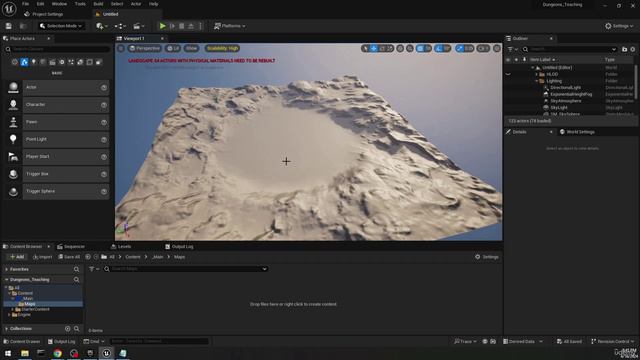Click the Eject icon in play controls
This screenshot has width=640, height=360.
pyautogui.click(x=191, y=26)
